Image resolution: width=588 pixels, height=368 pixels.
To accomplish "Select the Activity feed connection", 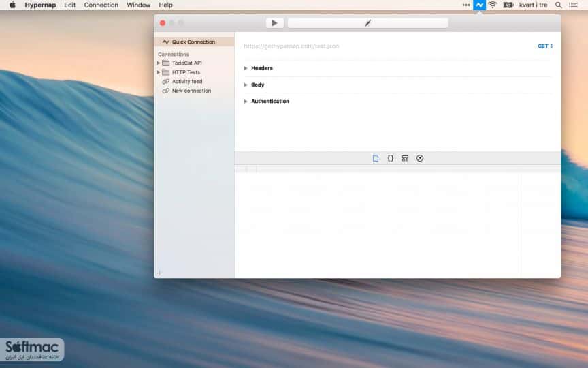I will pos(187,82).
